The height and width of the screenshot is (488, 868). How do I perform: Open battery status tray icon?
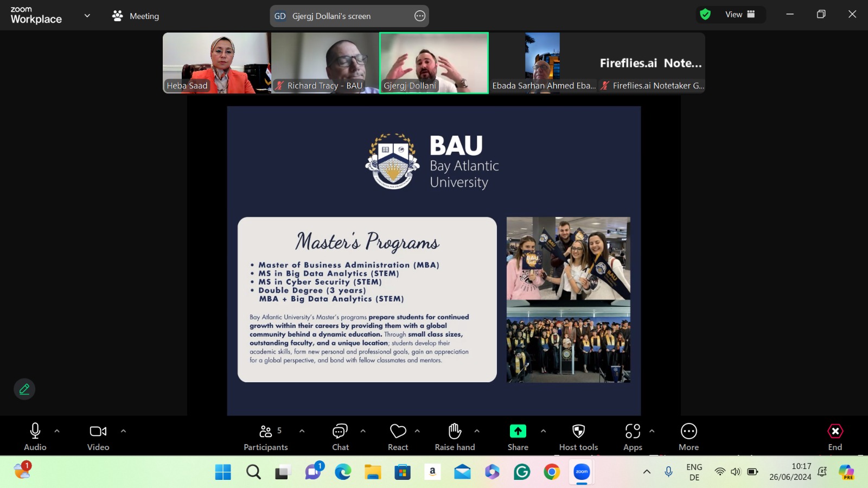tap(752, 472)
